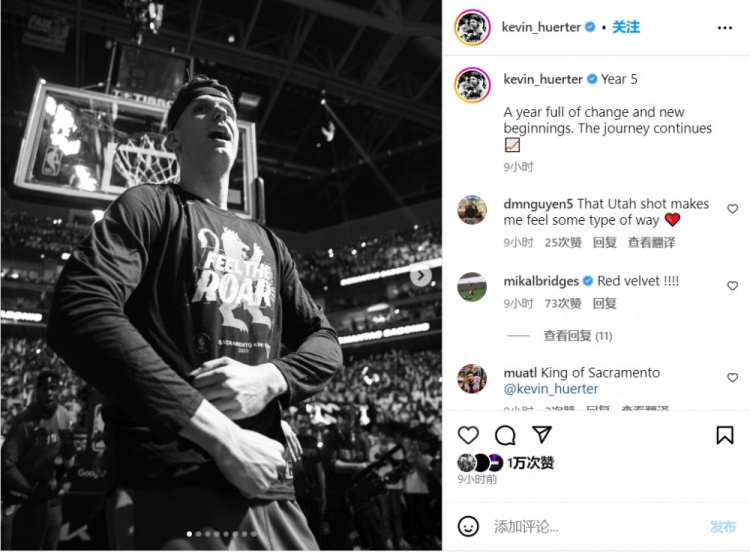The height and width of the screenshot is (552, 750).
Task: Like mikalbridges' Red velvet comment
Action: click(x=732, y=286)
